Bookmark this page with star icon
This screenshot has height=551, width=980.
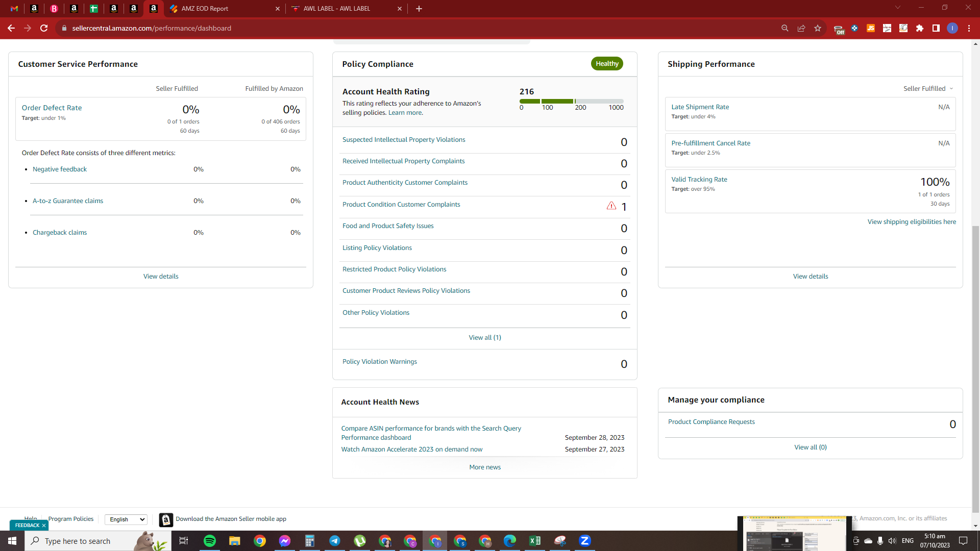818,28
